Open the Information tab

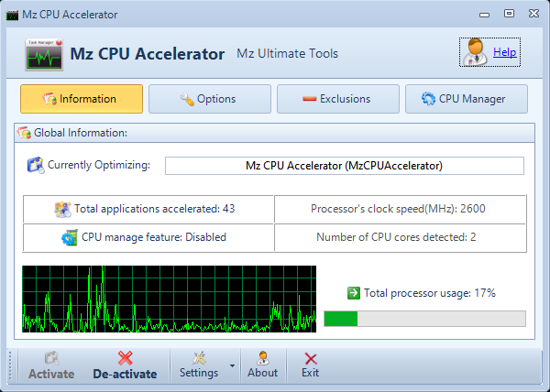(x=82, y=99)
